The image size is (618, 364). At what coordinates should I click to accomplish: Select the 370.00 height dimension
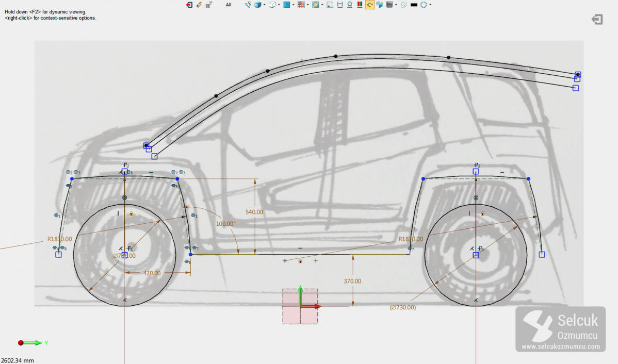click(352, 282)
